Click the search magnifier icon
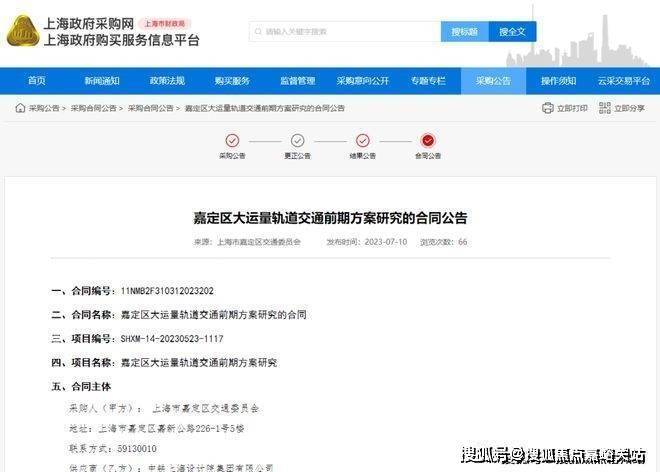 tap(259, 32)
